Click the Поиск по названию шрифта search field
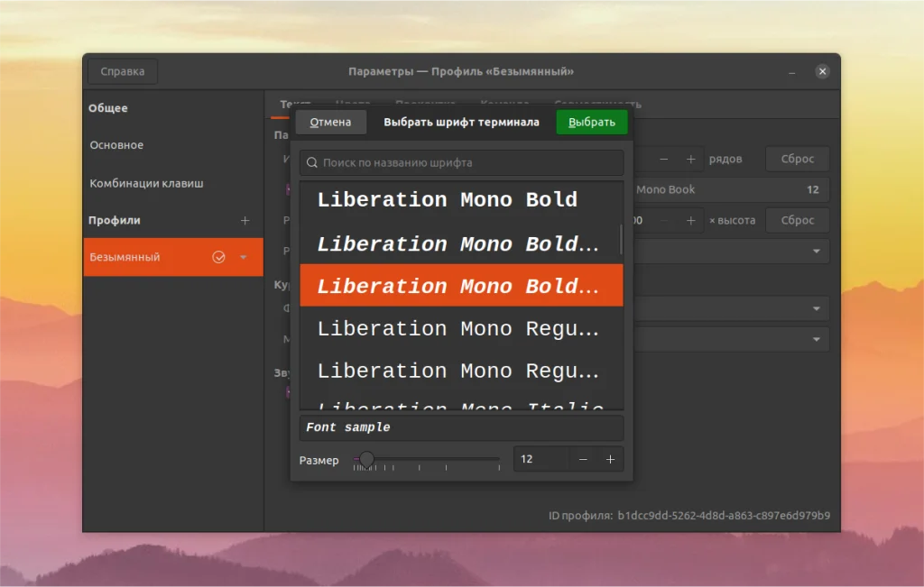 pyautogui.click(x=460, y=162)
